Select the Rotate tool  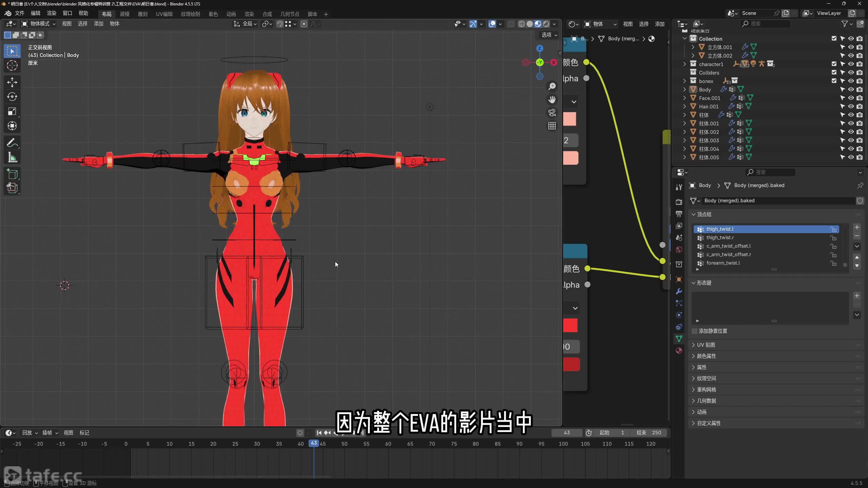click(x=12, y=97)
